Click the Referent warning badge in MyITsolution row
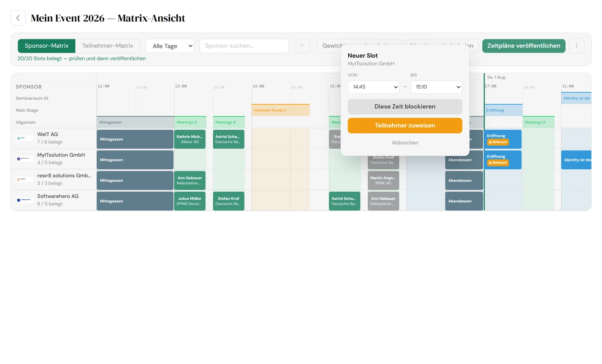602x364 pixels. click(498, 163)
